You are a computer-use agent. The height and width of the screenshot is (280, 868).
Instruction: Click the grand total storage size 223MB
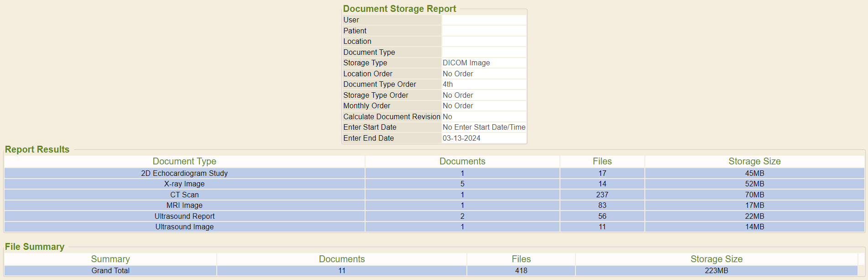click(716, 270)
